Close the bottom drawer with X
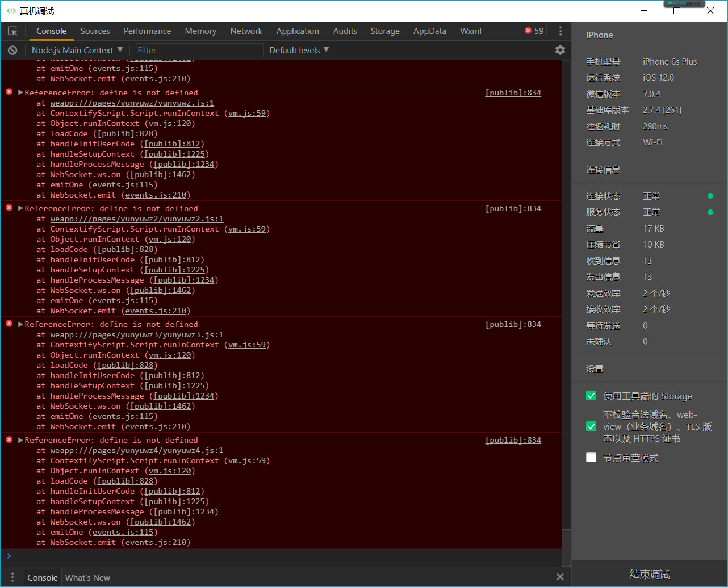This screenshot has height=587, width=728. [x=560, y=577]
